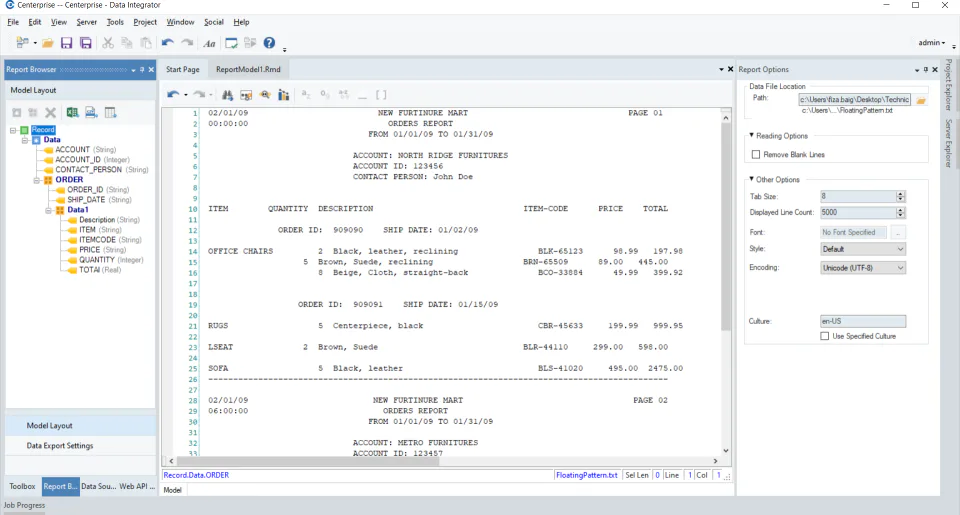Image resolution: width=960 pixels, height=515 pixels.
Task: Click the browse folder icon next to Path
Action: pos(921,100)
